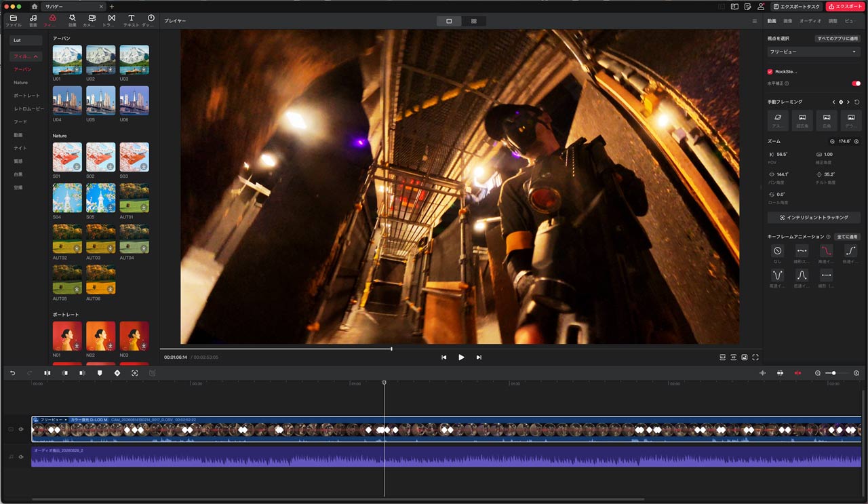This screenshot has width=868, height=504.
Task: Apply the U01 urban filter thumbnail
Action: coord(67,60)
